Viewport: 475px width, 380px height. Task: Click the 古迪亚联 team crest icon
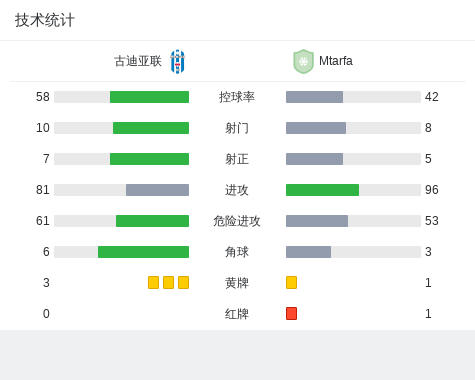[x=178, y=61]
